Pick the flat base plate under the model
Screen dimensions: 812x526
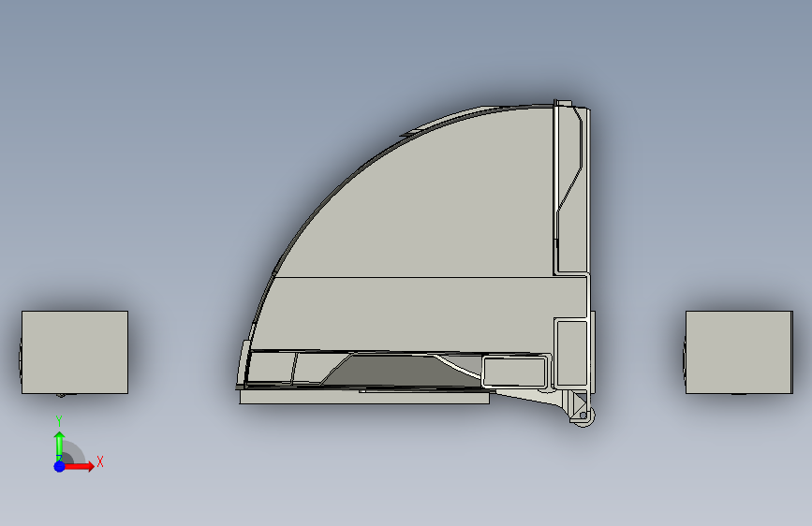[364, 397]
